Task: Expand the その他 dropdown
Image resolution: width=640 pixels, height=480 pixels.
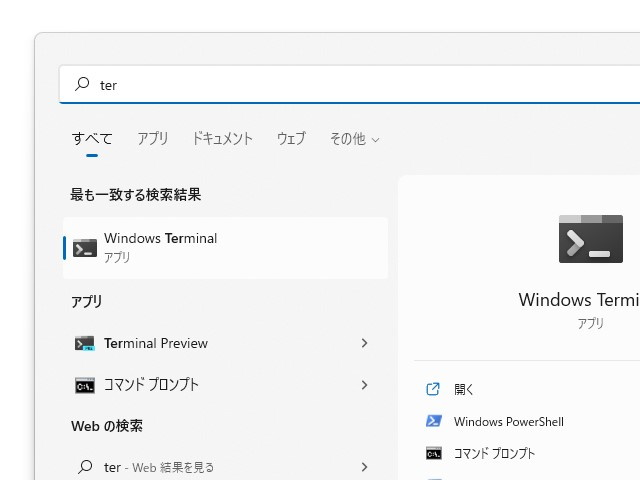Action: (x=355, y=139)
